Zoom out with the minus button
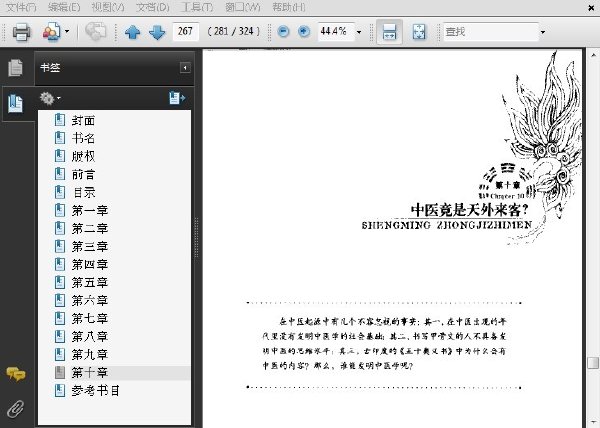600x428 pixels. tap(283, 31)
